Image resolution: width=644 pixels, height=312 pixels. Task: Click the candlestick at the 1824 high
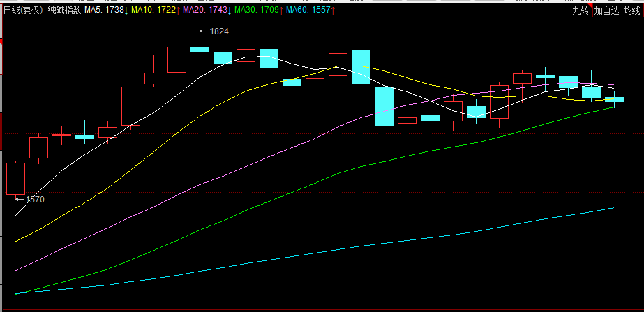[x=200, y=49]
